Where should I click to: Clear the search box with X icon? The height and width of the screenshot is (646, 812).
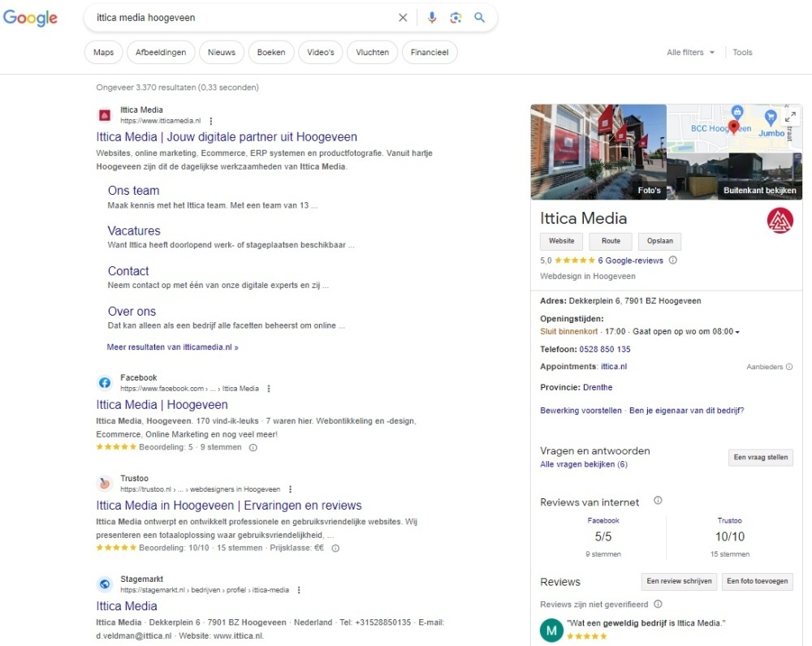[x=403, y=18]
